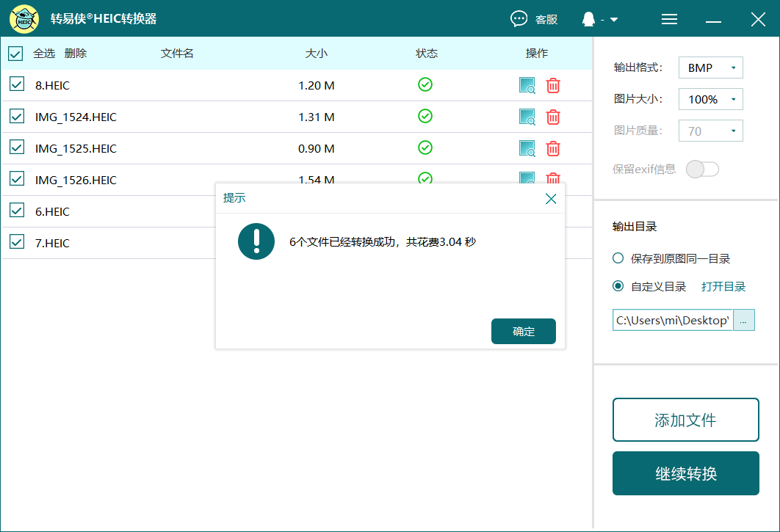The height and width of the screenshot is (532, 780).
Task: Preview the IMG_1524.HEIC converted image
Action: [x=527, y=117]
